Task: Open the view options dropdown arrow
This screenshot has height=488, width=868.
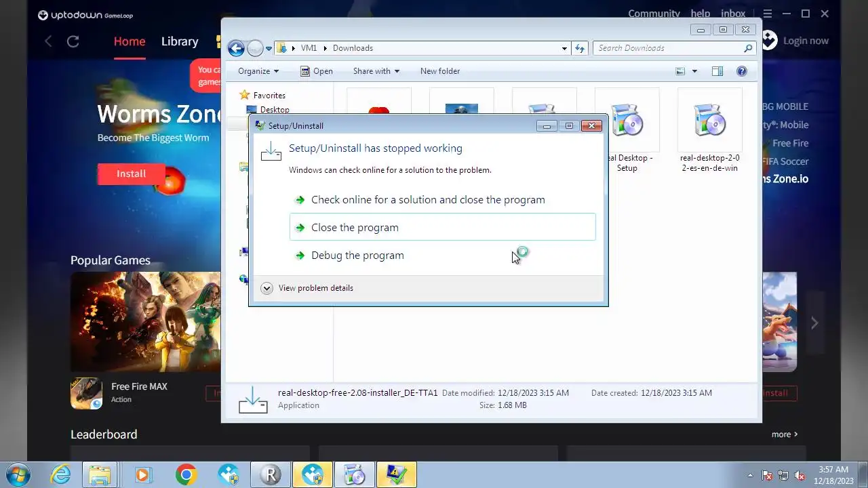Action: click(x=694, y=71)
